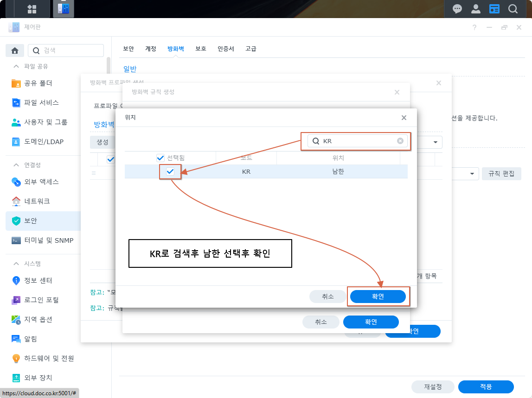Click 취소 in the 위치 dialog

click(328, 297)
